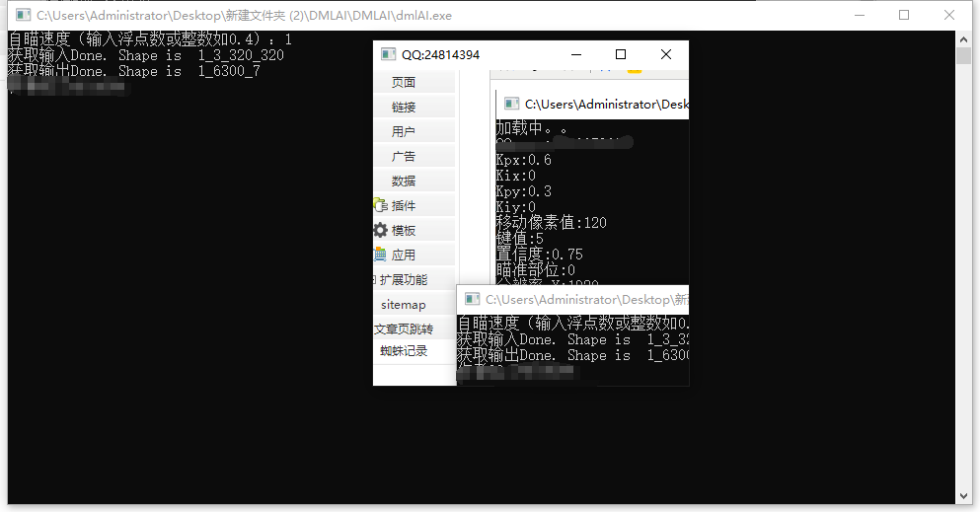Click the console scrollbar down arrow
The image size is (980, 512).
[x=964, y=496]
